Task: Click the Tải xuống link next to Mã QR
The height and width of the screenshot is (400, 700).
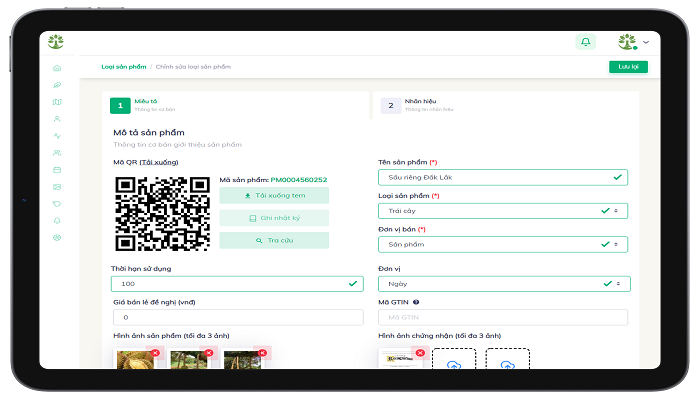Action: tap(159, 162)
